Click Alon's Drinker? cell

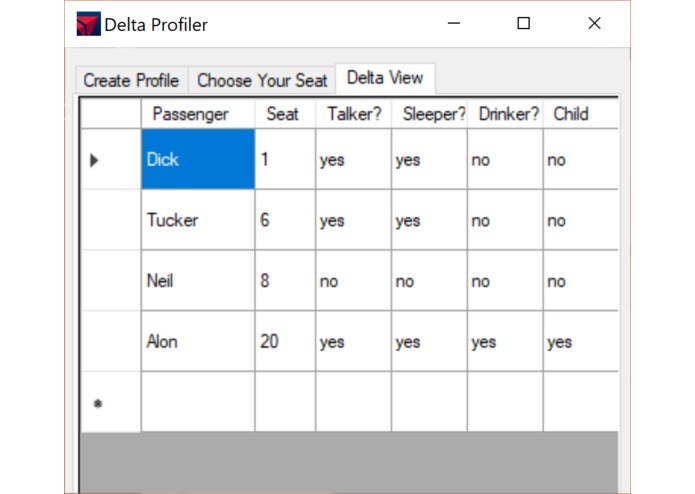[x=505, y=342]
